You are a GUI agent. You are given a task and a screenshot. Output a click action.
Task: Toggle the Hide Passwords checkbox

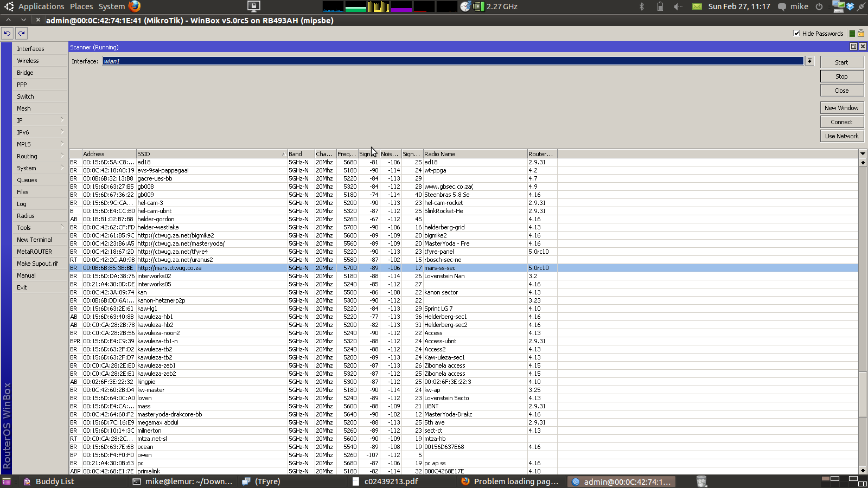(796, 34)
